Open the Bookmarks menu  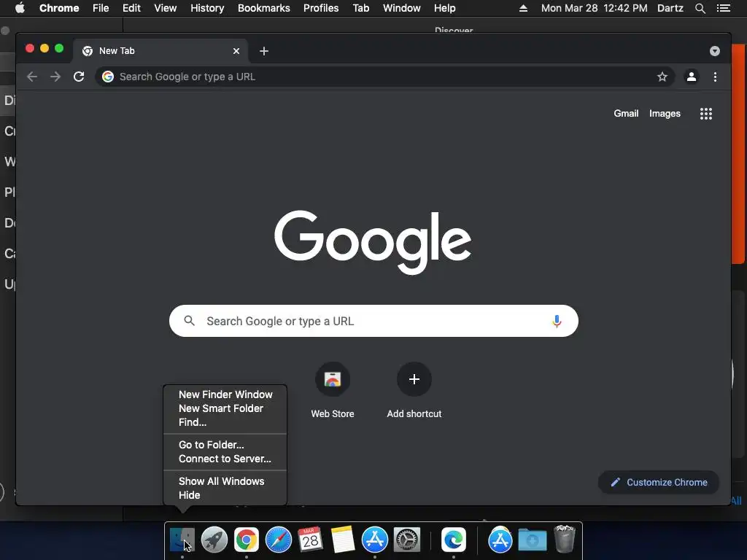(264, 8)
